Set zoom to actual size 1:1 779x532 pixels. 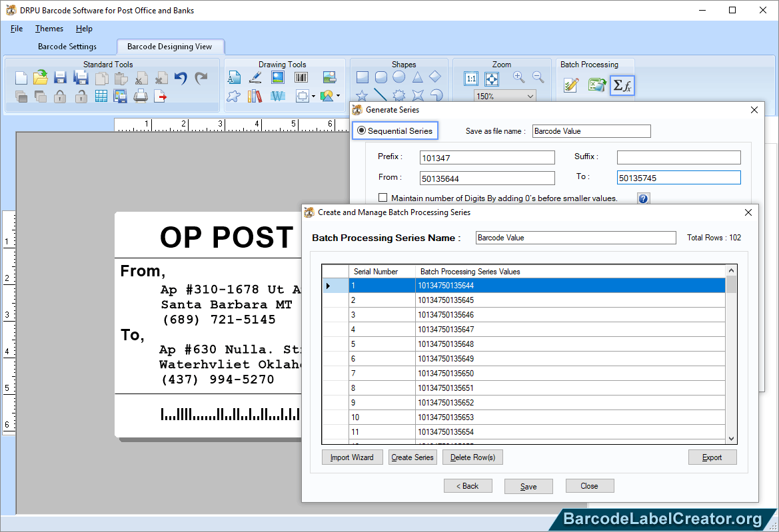(471, 79)
